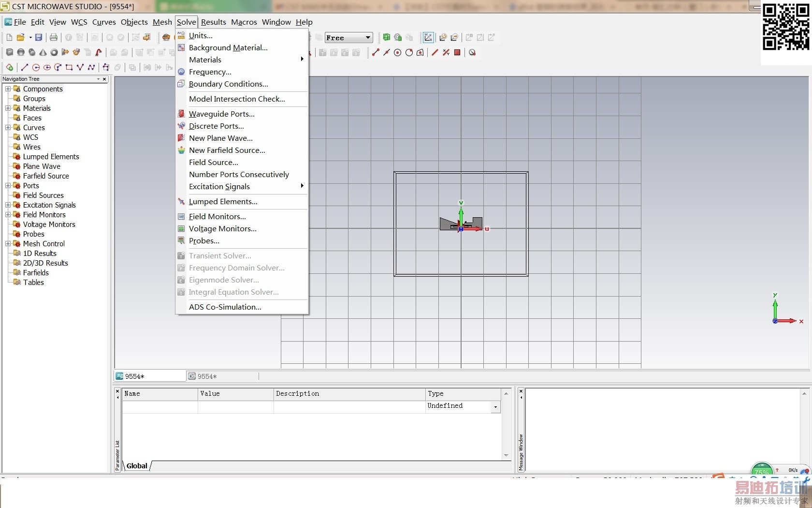The image size is (812, 508).
Task: Click the new curve icon
Action: 10,67
